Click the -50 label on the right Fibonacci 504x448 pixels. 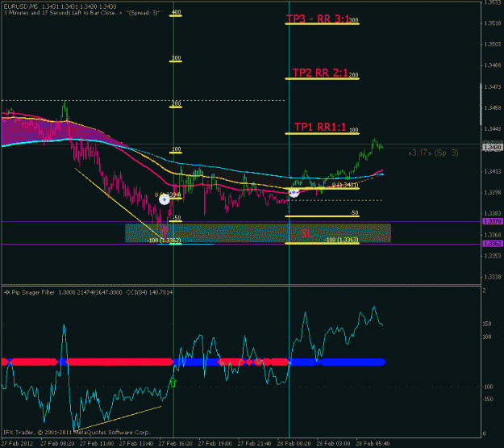(x=354, y=213)
